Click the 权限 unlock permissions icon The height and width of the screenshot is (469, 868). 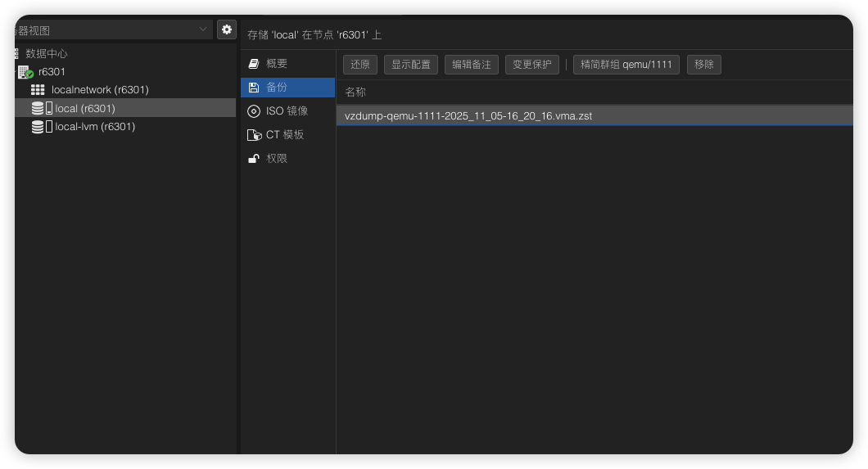tap(254, 159)
